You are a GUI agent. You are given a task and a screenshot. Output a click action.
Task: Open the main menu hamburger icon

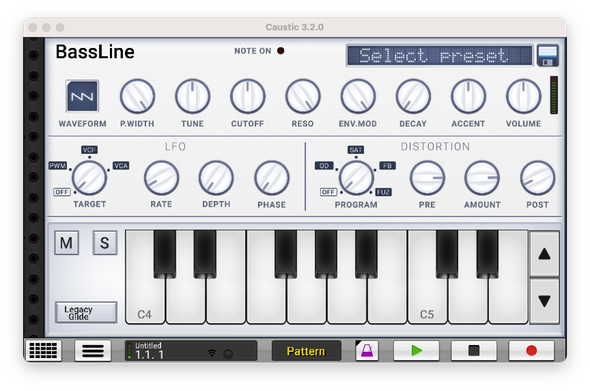click(93, 350)
